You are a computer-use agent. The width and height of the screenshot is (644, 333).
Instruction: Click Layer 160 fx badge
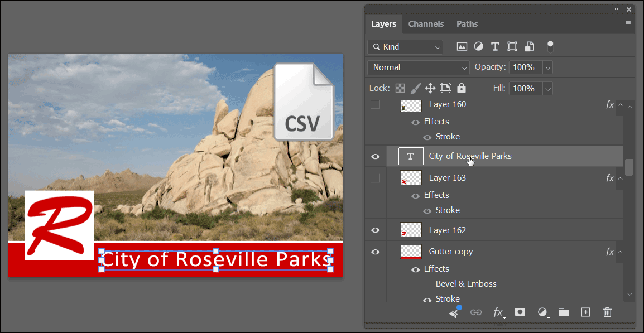(x=610, y=104)
